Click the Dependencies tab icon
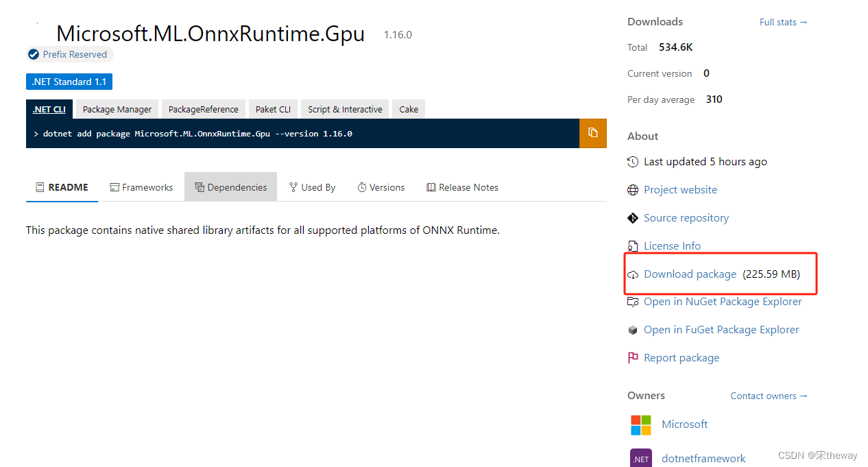The width and height of the screenshot is (868, 467). click(x=200, y=187)
